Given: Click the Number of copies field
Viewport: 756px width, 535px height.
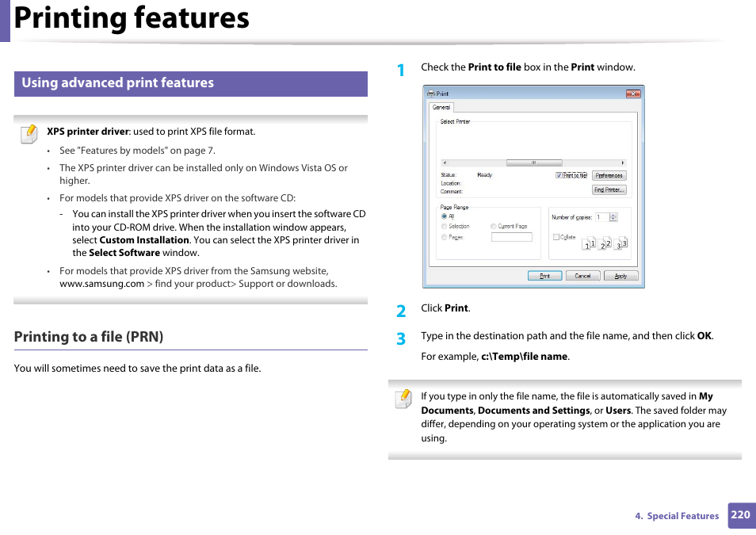Looking at the screenshot, I should [602, 218].
